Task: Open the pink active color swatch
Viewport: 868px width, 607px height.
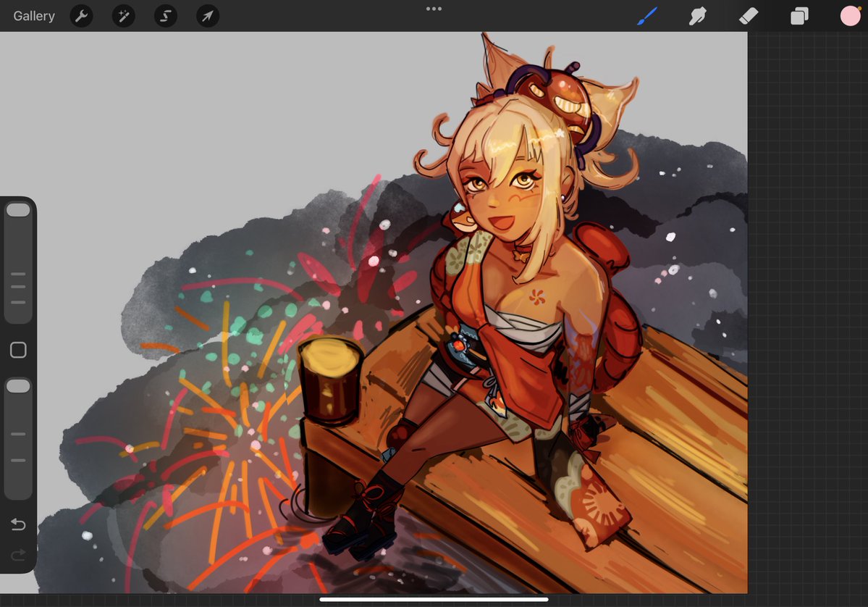Action: tap(851, 16)
